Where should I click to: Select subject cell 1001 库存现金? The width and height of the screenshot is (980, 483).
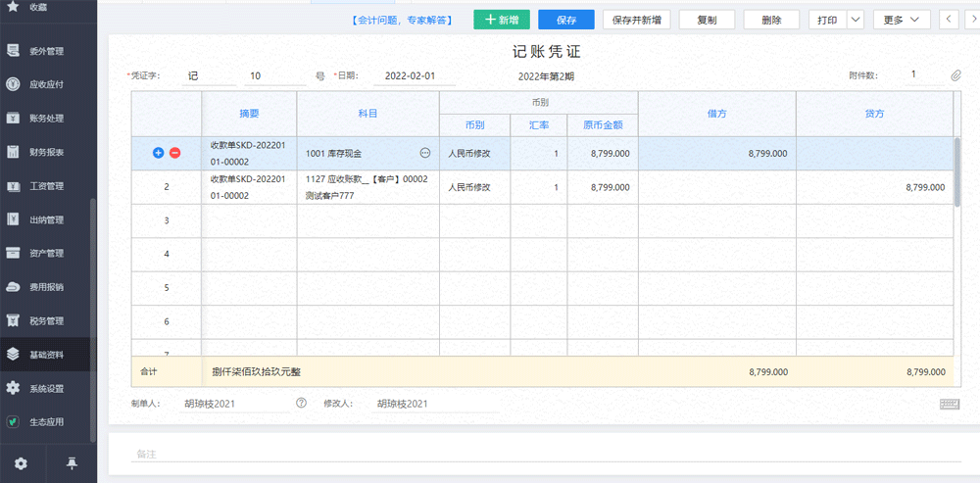click(x=368, y=153)
